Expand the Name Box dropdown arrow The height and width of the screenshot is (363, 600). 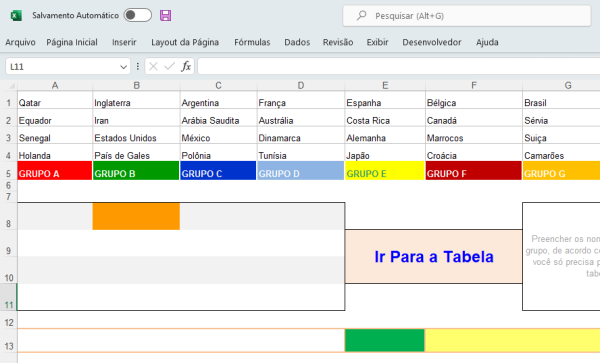pos(123,67)
